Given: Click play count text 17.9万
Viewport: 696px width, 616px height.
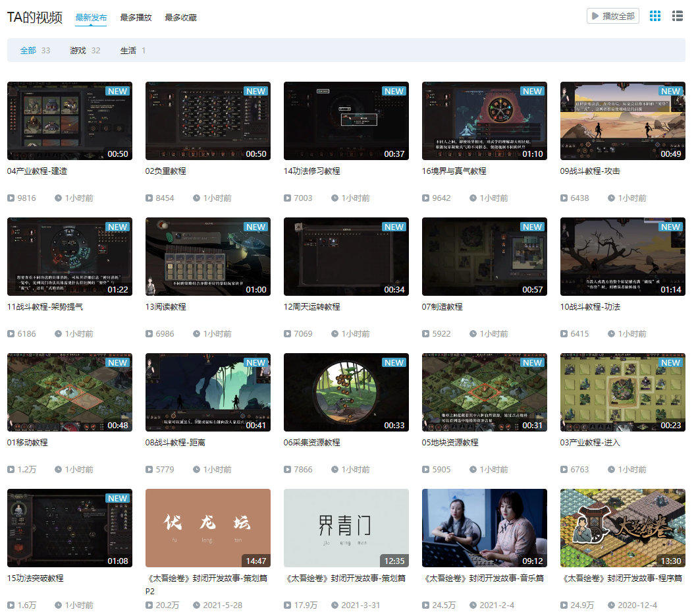Looking at the screenshot, I should [306, 605].
